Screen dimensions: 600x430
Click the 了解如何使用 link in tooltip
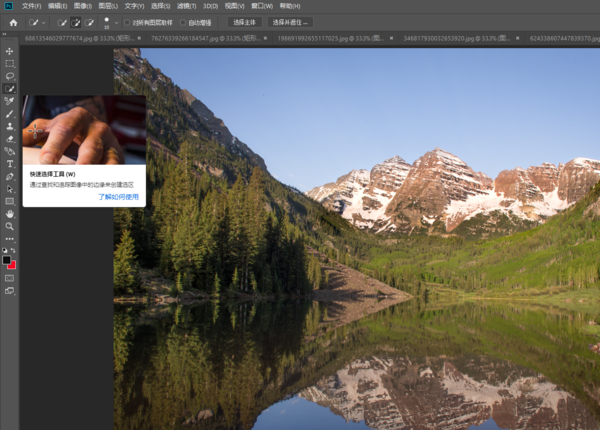118,197
